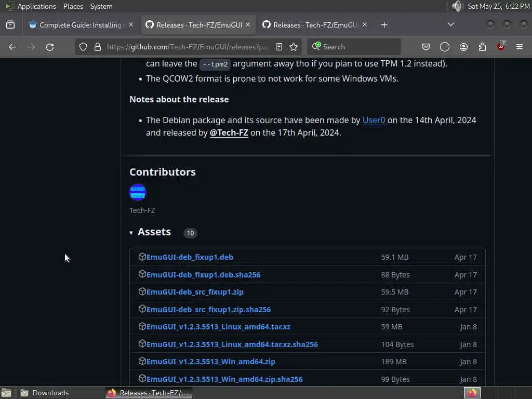Click the forward navigation arrow
The image size is (532, 399).
(31, 47)
